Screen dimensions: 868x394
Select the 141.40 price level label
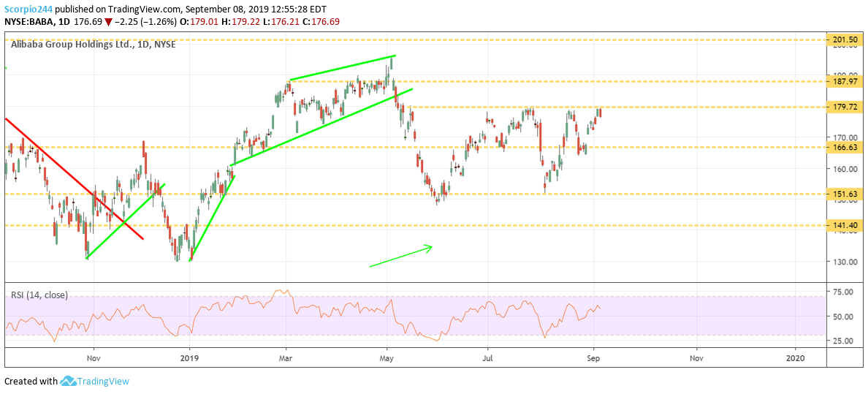click(x=845, y=226)
